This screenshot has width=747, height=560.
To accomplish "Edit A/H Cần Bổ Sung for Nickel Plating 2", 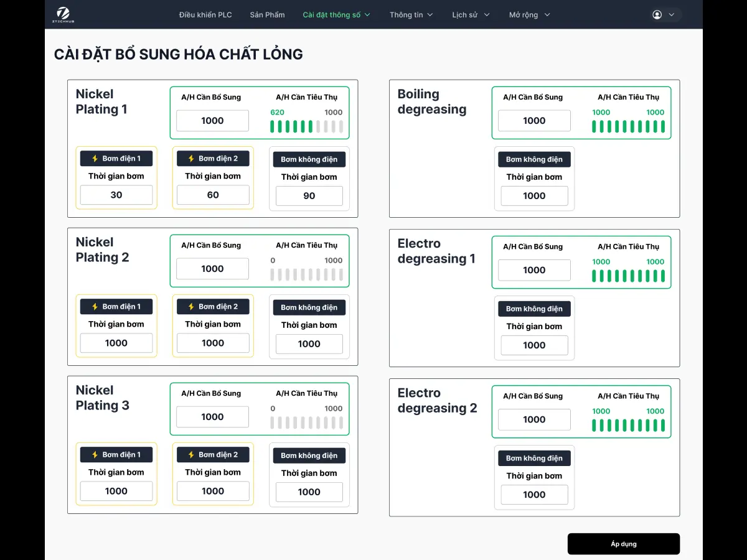I will coord(212,269).
